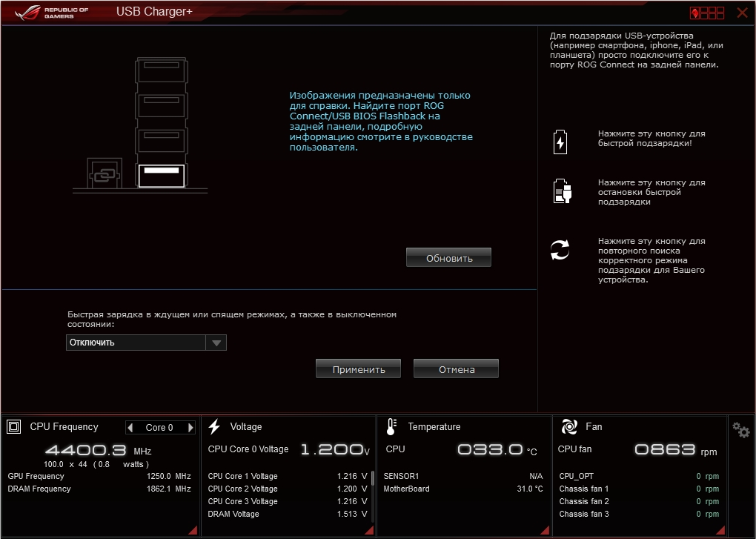Click the CPU Frequency chip icon
The width and height of the screenshot is (756, 539).
[x=14, y=426]
